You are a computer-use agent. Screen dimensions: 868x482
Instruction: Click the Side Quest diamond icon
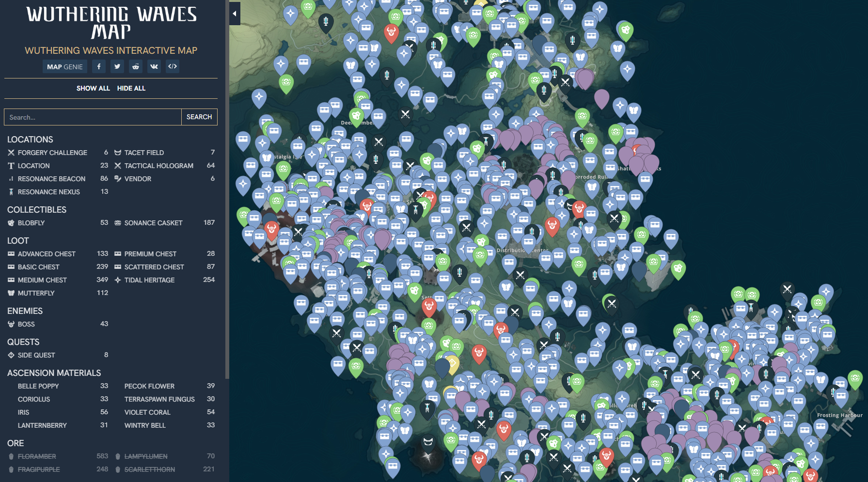coord(11,355)
